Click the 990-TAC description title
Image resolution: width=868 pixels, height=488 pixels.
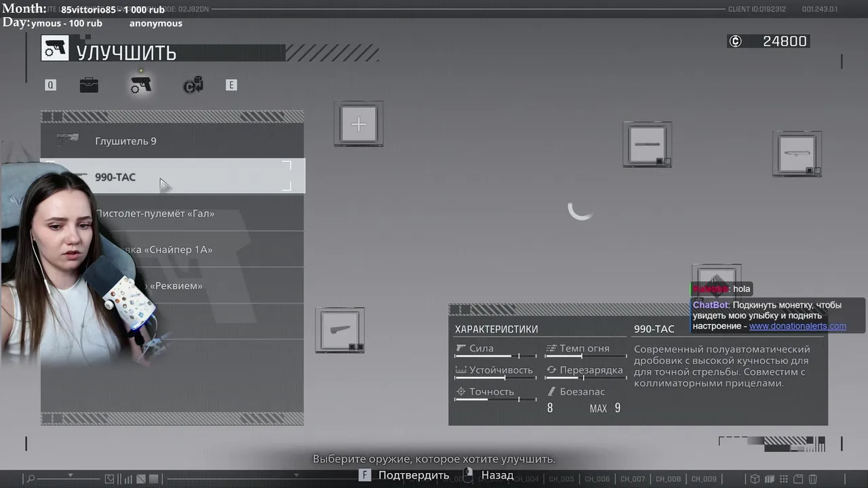tap(654, 329)
